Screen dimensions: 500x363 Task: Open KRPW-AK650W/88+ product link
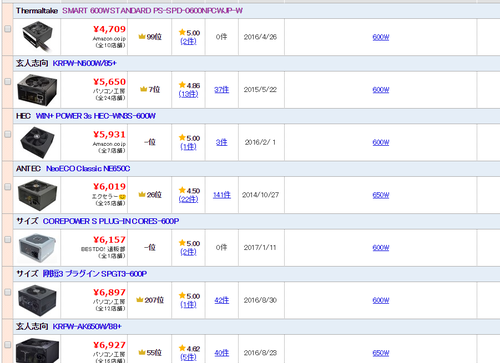click(x=87, y=327)
